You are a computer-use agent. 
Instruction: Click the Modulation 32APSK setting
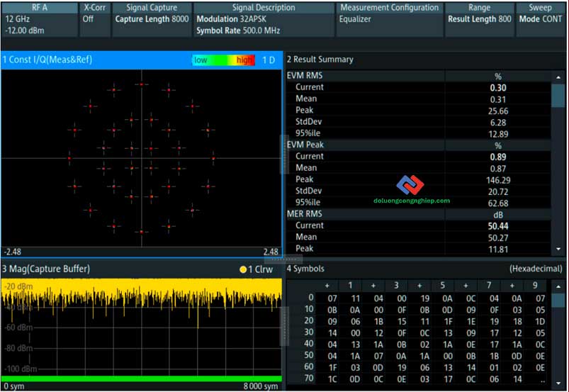(x=231, y=19)
